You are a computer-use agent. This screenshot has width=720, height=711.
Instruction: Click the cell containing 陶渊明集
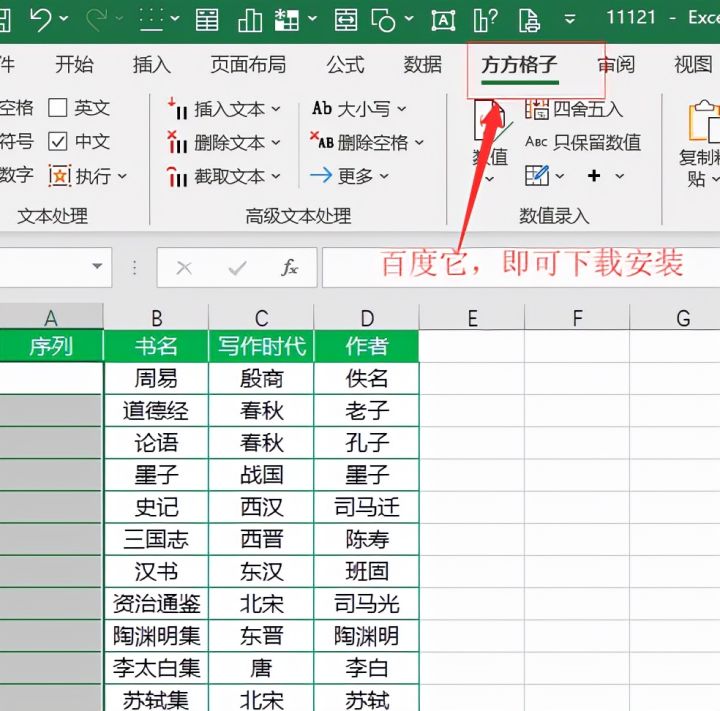[x=156, y=636]
